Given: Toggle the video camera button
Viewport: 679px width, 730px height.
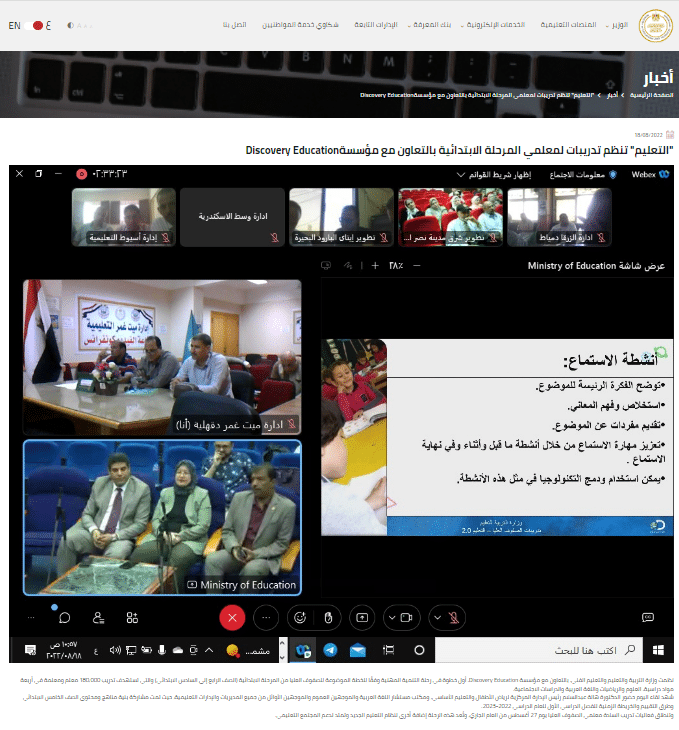Looking at the screenshot, I should click(407, 618).
